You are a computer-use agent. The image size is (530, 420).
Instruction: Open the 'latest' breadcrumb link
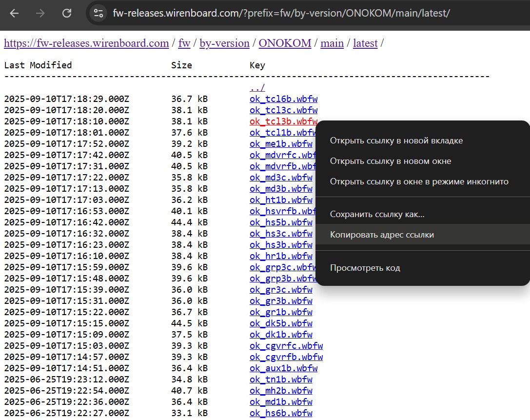[365, 43]
